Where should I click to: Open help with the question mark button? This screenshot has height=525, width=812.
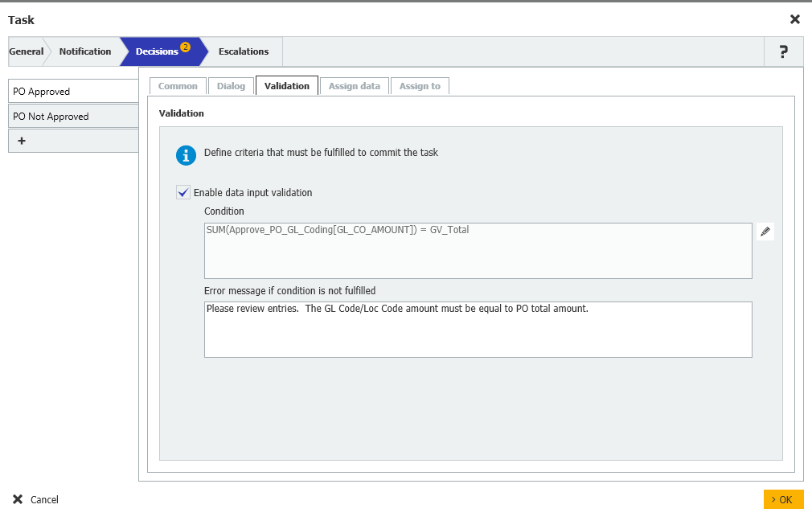(x=783, y=51)
